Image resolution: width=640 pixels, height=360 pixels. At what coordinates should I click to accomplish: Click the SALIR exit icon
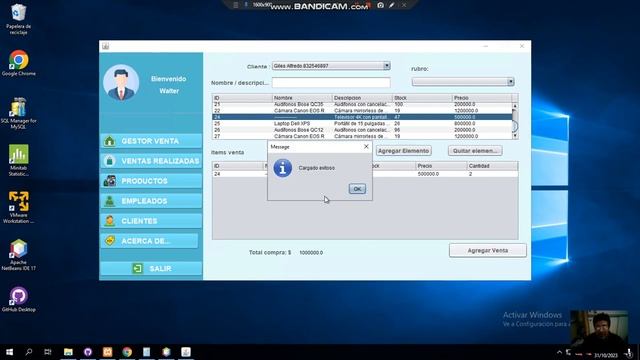(x=138, y=268)
